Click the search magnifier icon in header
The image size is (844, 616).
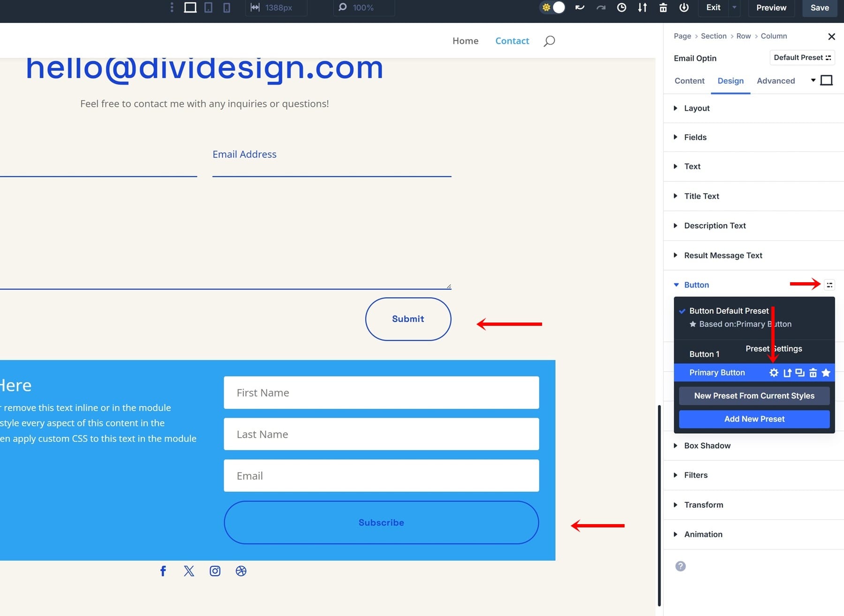pos(549,41)
